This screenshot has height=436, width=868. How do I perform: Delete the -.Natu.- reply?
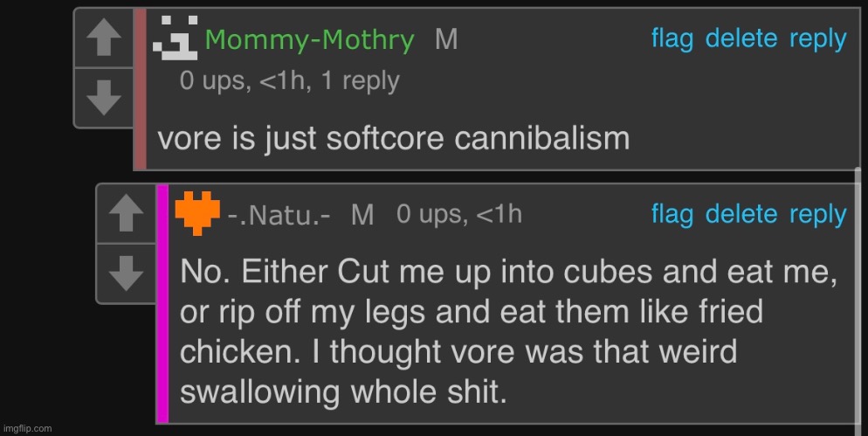741,214
